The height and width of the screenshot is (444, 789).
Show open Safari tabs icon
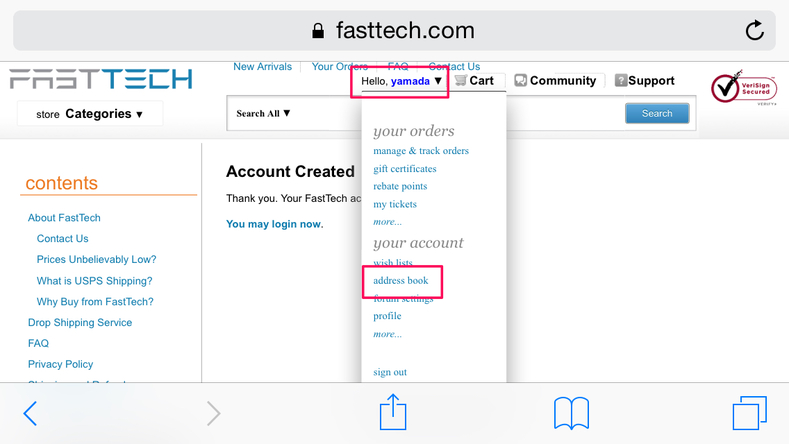749,413
